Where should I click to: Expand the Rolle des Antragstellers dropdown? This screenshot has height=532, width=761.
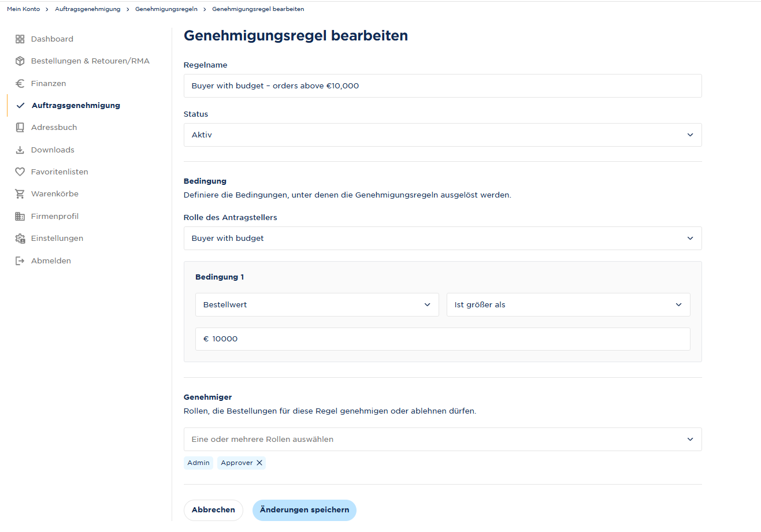tap(443, 238)
